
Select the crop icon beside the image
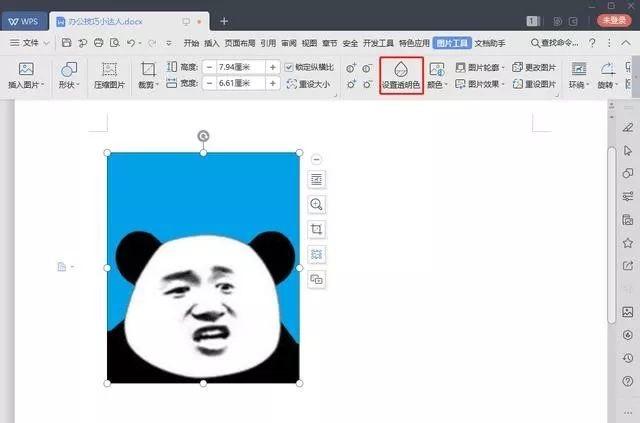click(x=317, y=229)
